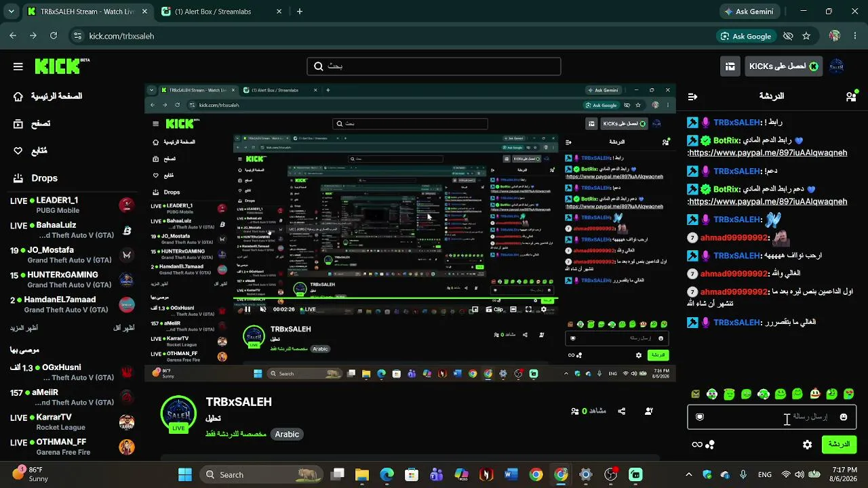
Task: Open the chat users list icon
Action: click(x=851, y=97)
